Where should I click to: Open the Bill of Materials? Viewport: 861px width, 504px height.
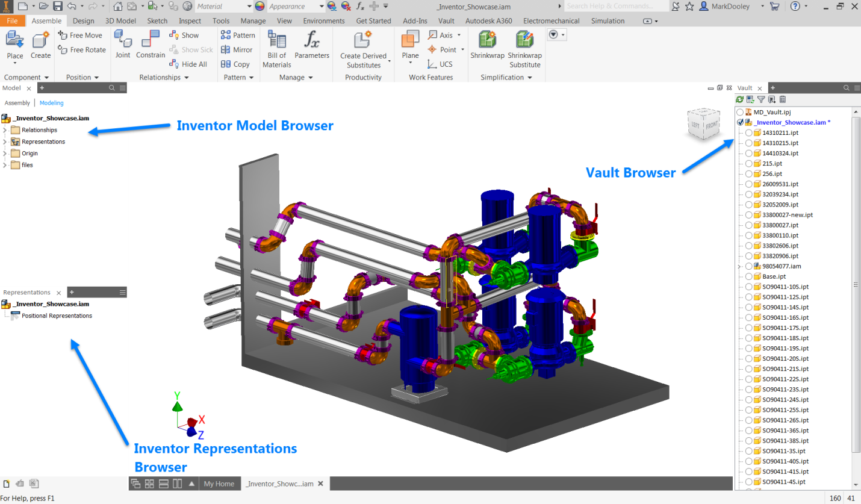click(x=276, y=48)
